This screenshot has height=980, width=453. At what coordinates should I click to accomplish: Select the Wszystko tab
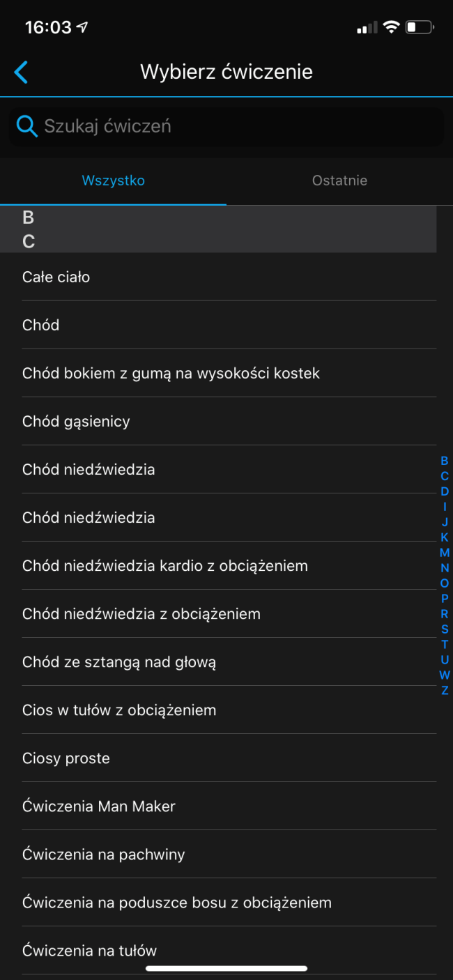(113, 181)
